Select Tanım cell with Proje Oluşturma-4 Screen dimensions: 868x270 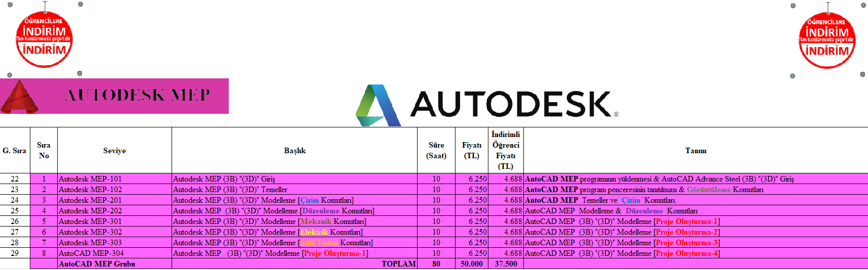tap(696, 253)
